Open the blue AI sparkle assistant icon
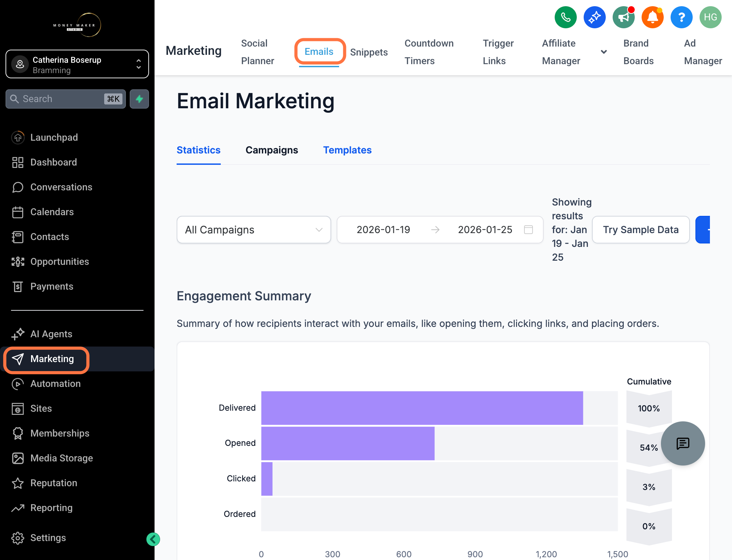Screen dimensions: 732x560 click(x=594, y=17)
